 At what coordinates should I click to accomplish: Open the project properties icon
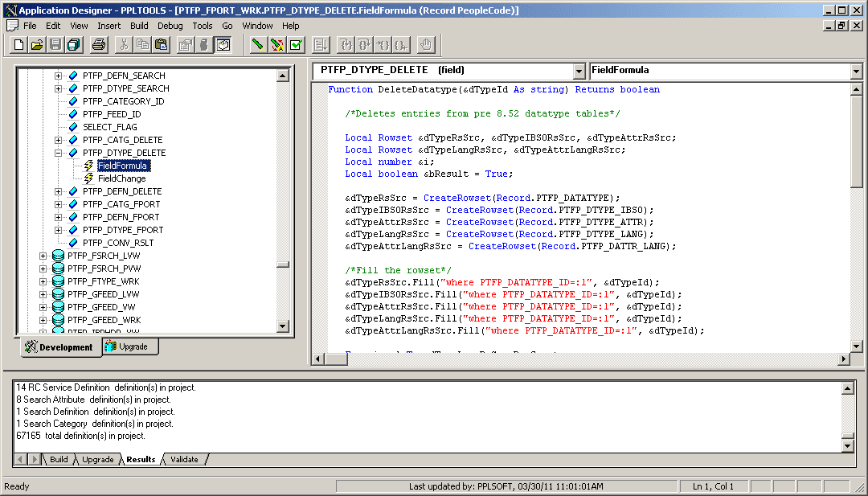tap(186, 44)
